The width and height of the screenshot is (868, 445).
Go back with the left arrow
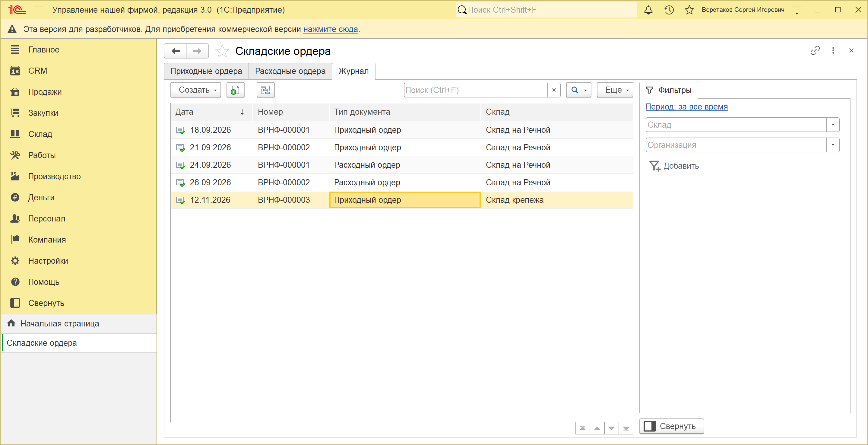[176, 51]
